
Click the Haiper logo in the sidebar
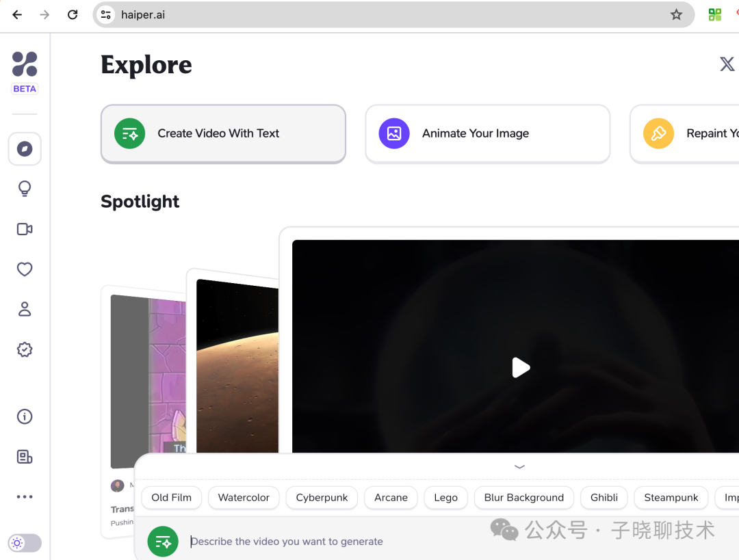tap(25, 64)
